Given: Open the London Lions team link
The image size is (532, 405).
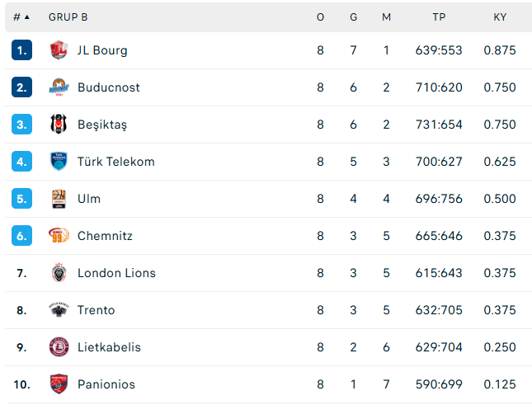Looking at the screenshot, I should pos(116,273).
